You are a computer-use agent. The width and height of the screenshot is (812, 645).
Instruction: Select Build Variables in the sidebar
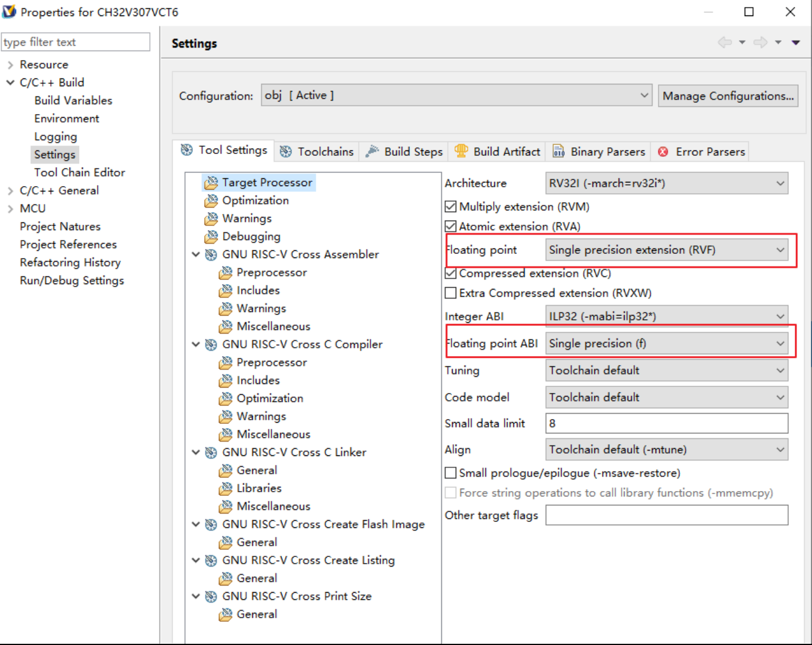click(73, 100)
